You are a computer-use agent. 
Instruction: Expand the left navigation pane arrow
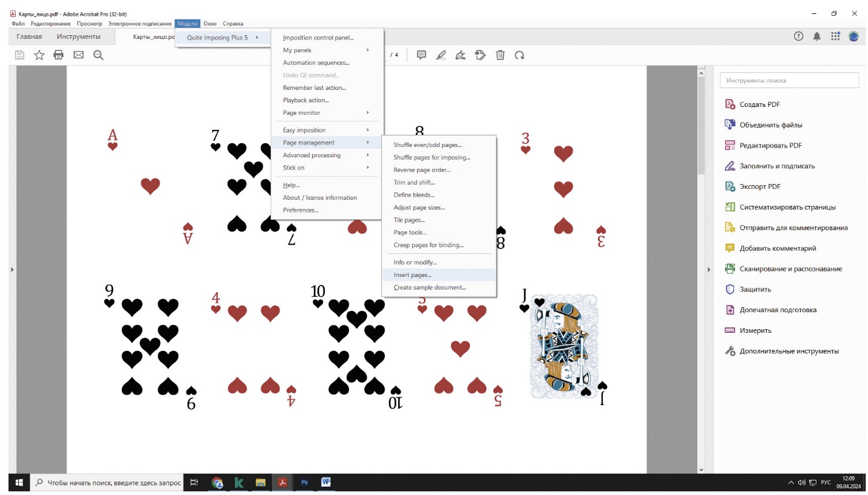pyautogui.click(x=12, y=269)
